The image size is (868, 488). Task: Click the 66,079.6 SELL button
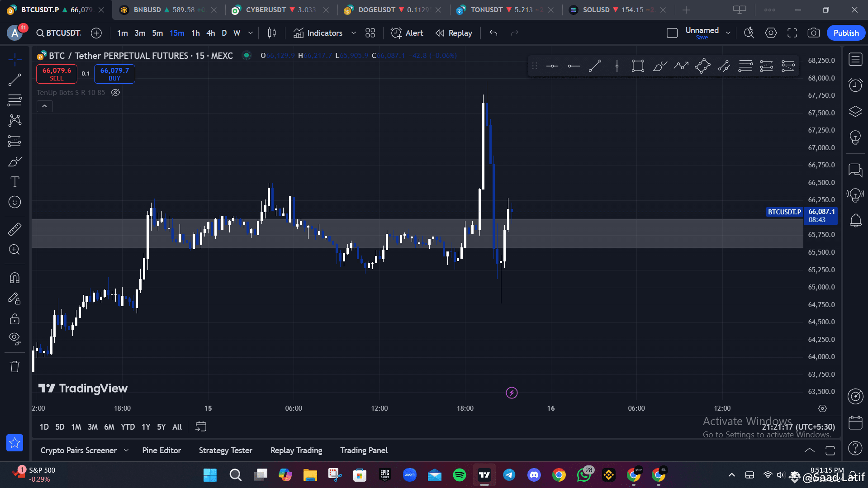tap(57, 74)
